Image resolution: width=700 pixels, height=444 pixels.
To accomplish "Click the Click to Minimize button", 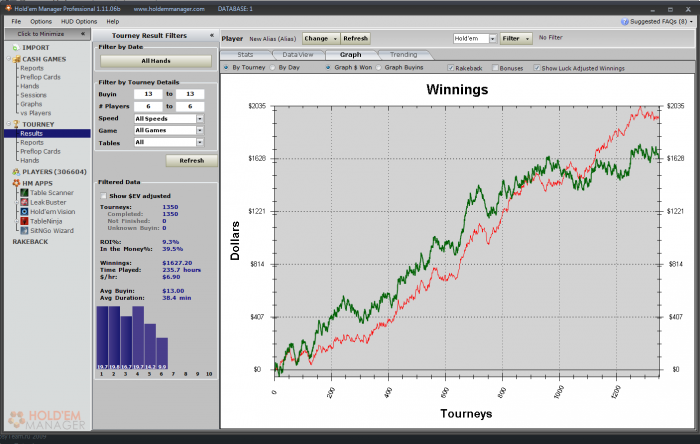I will pyautogui.click(x=47, y=34).
